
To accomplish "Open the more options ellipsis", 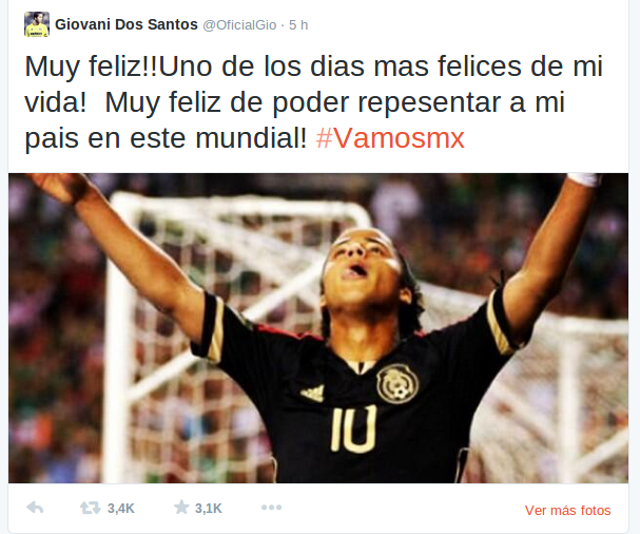I will coord(271,507).
